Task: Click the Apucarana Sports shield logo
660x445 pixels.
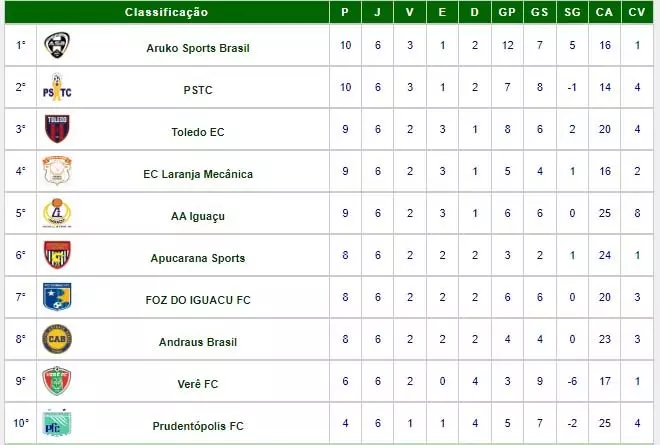Action: point(57,256)
